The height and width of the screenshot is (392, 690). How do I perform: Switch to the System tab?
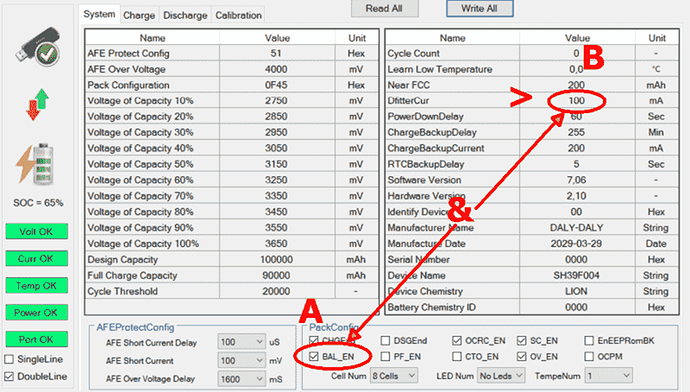pyautogui.click(x=99, y=14)
